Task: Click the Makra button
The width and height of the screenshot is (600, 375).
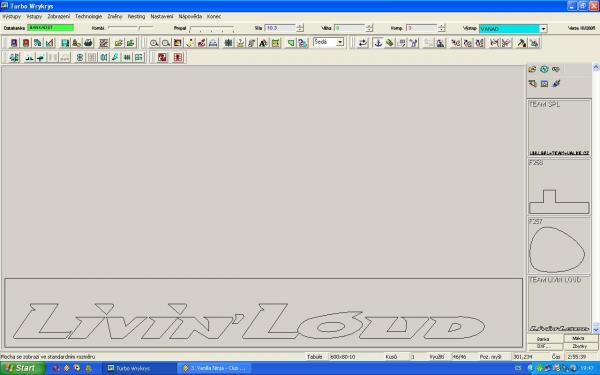Action: pos(578,339)
